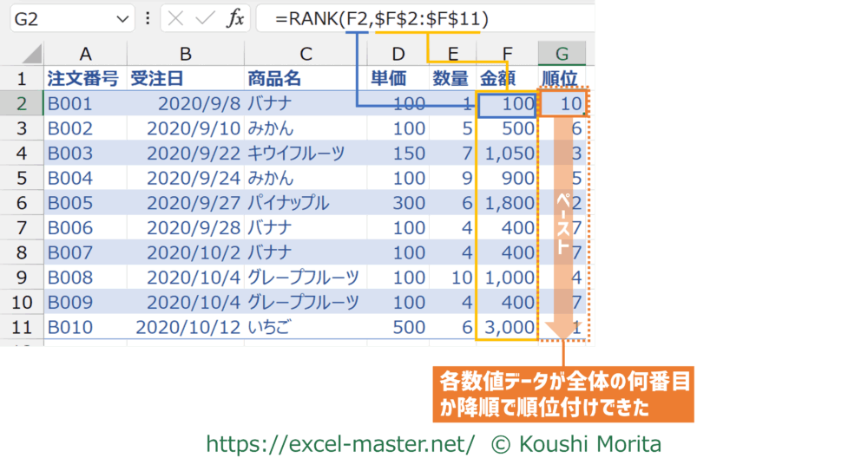
Task: Open the excel-master.net URL link
Action: (x=340, y=444)
